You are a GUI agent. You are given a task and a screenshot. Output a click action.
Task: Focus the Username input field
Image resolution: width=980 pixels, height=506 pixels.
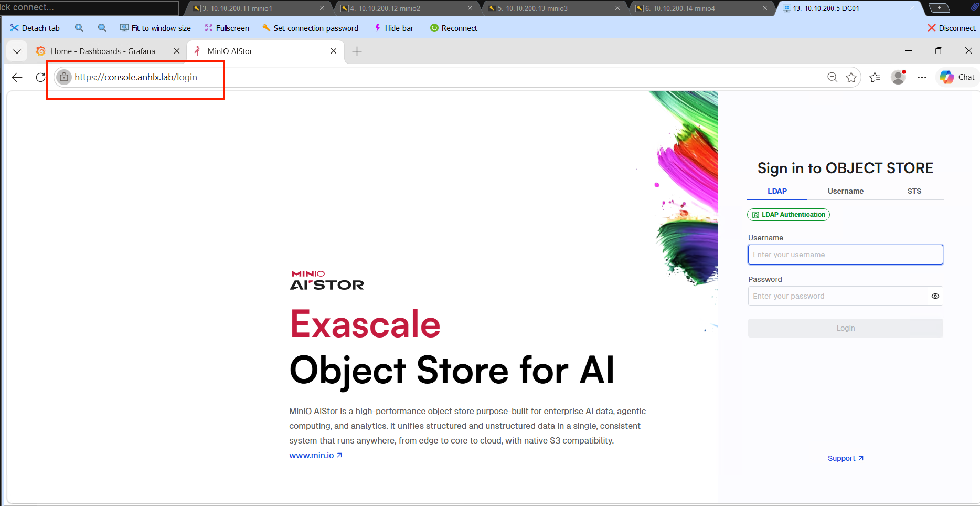[x=846, y=255]
